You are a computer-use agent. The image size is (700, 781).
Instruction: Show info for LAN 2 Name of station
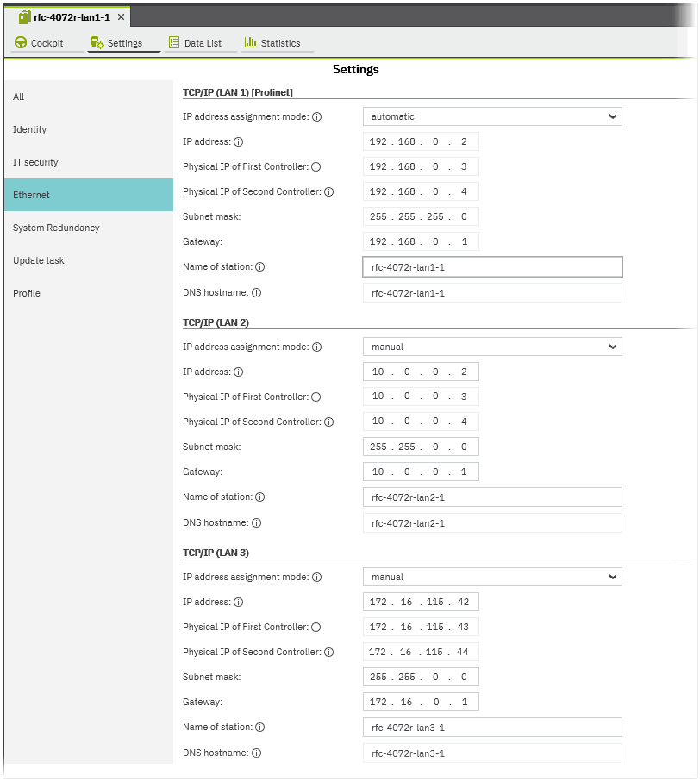(x=260, y=497)
